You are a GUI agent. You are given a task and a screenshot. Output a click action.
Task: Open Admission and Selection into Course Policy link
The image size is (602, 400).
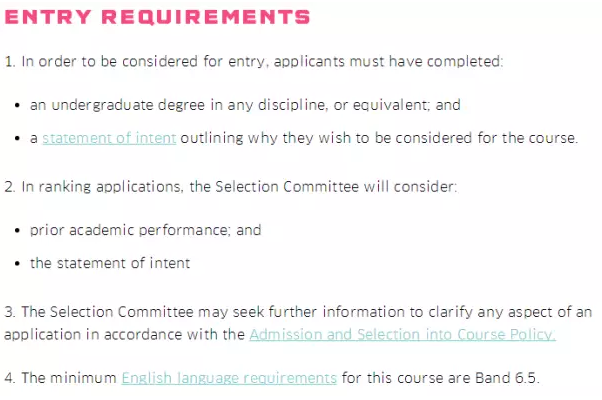pyautogui.click(x=402, y=334)
